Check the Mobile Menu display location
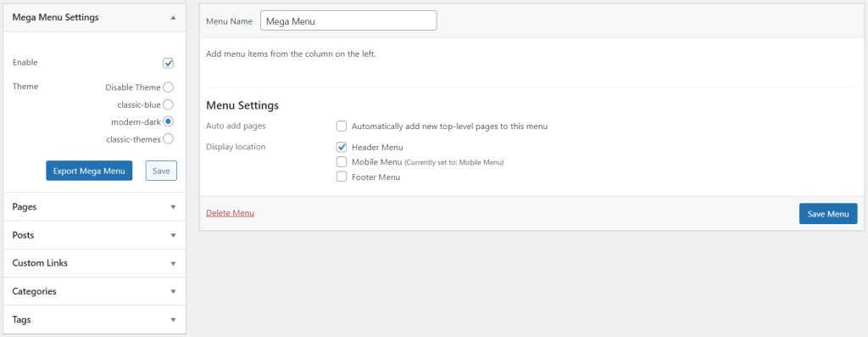Screen dimensions: 868x337 tap(342, 162)
